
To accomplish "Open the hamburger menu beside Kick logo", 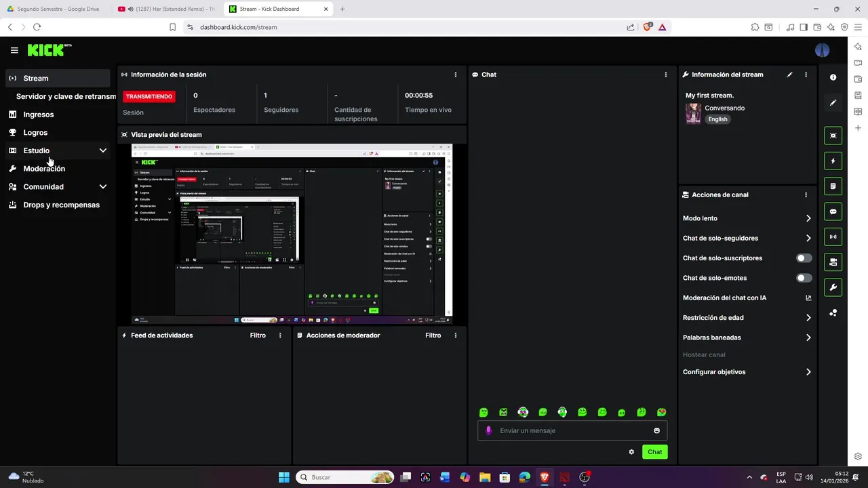I will 14,50.
